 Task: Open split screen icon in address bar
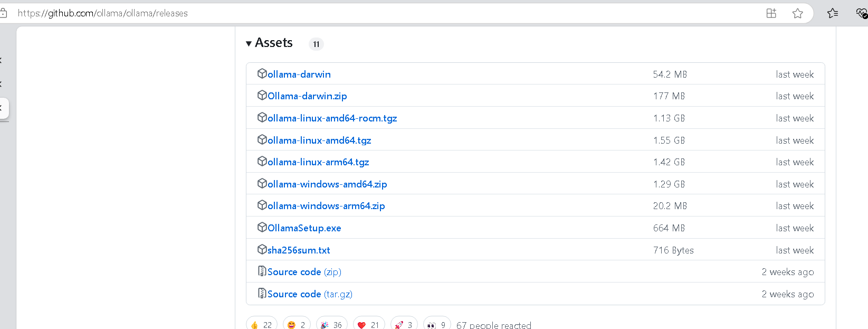(771, 13)
